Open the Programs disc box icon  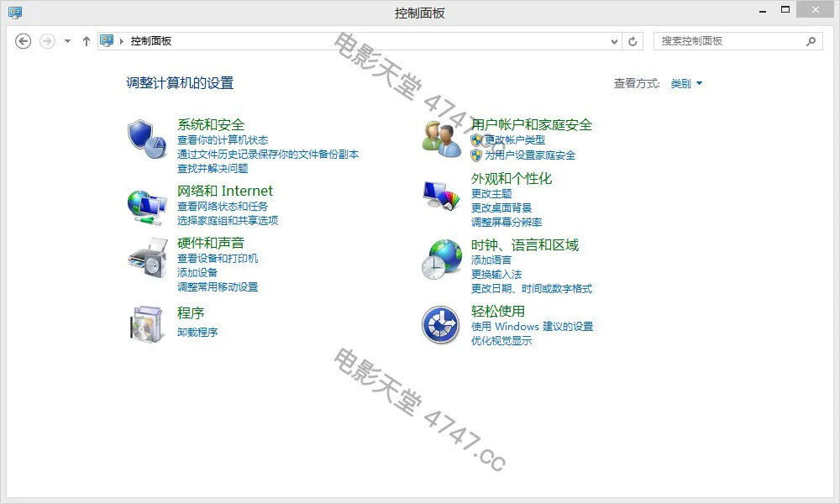tap(147, 323)
